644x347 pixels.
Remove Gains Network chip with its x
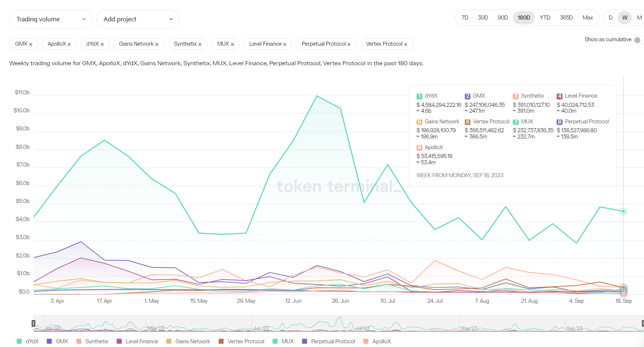pyautogui.click(x=157, y=44)
